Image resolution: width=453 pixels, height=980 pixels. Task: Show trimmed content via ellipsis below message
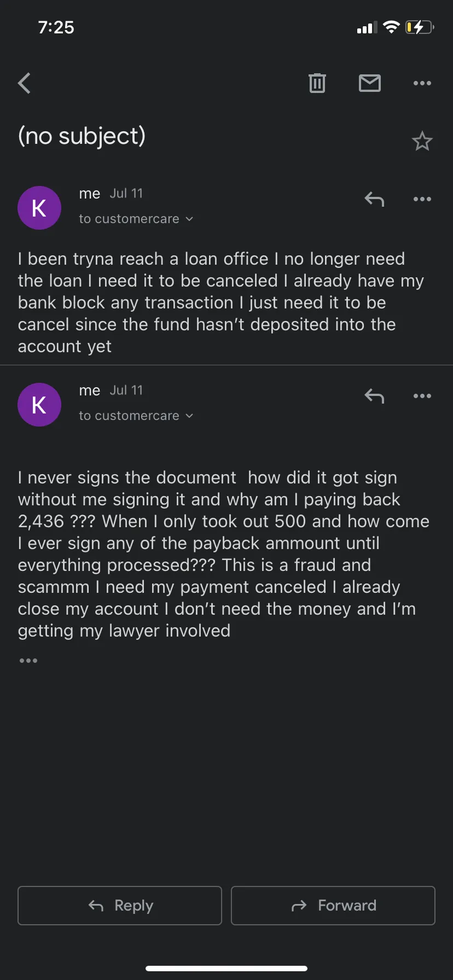(x=28, y=661)
